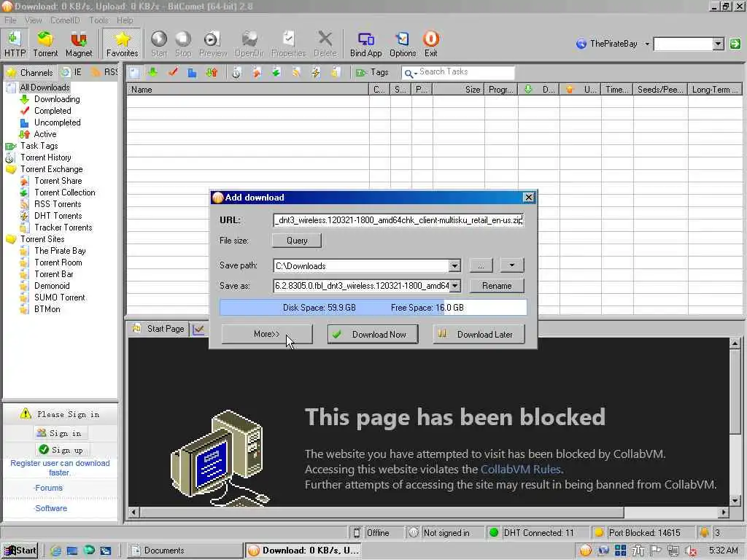Click the Torrent History clock icon in the task toolbar
The width and height of the screenshot is (747, 560).
[236, 72]
